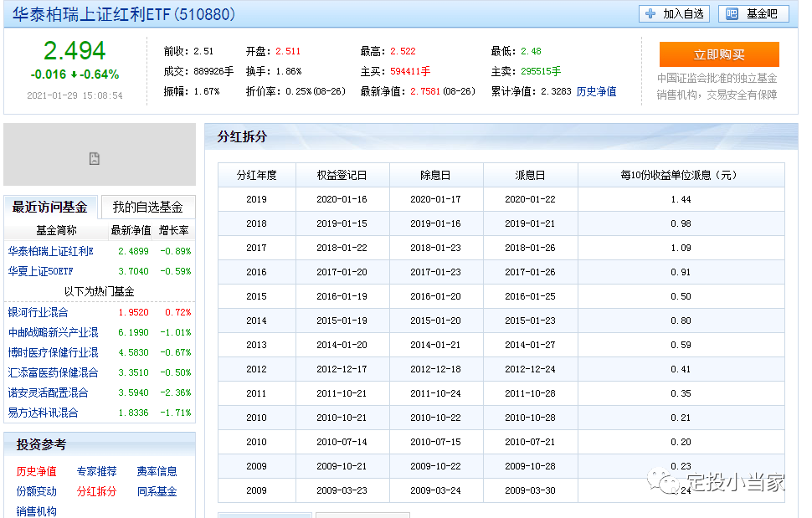The height and width of the screenshot is (518, 812).
Task: Click payout date 2009-10-28
Action: (530, 466)
